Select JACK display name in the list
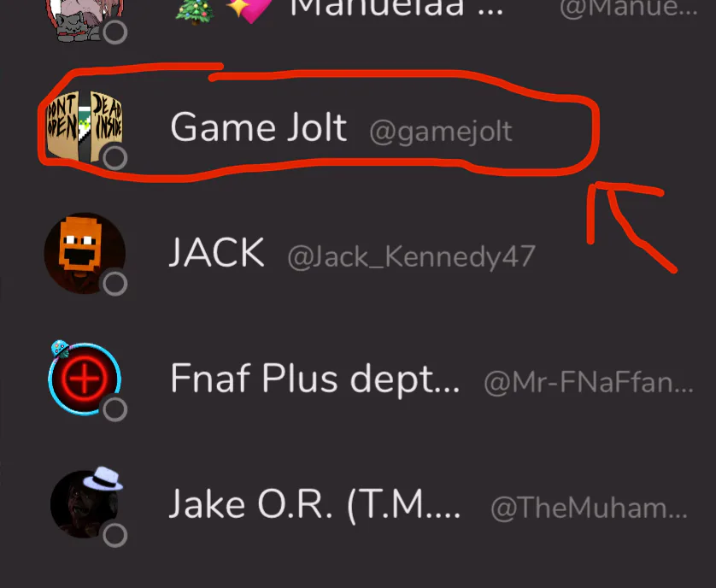This screenshot has height=588, width=716. [x=217, y=252]
